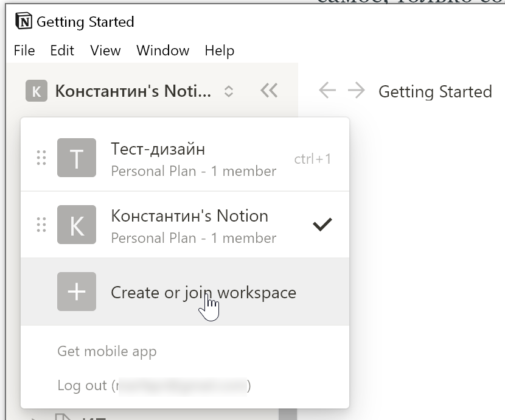Select Константин's Notion workspace entry
This screenshot has width=505, height=420.
(x=185, y=225)
